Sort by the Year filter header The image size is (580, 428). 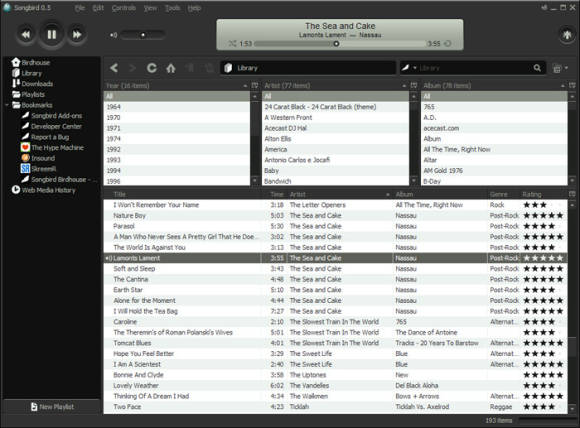[177, 85]
